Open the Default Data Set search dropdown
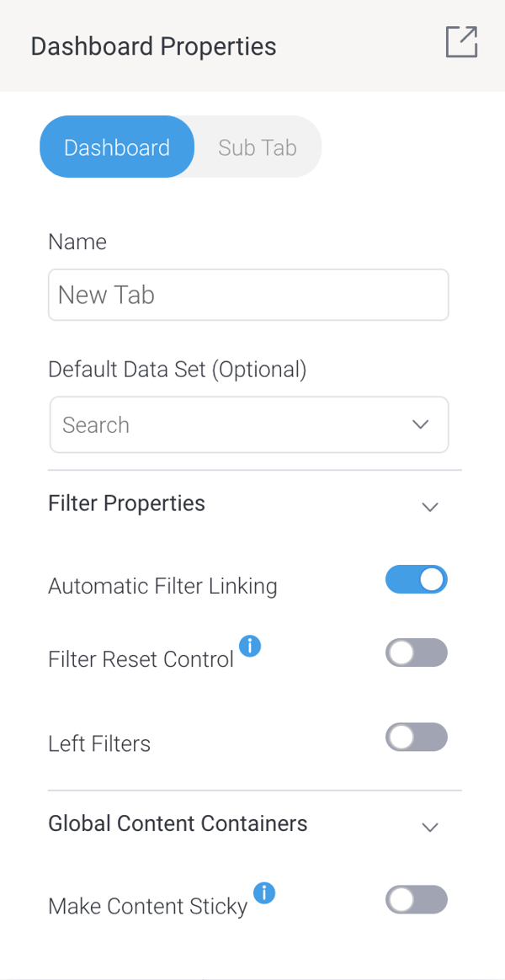The width and height of the screenshot is (505, 980). point(248,424)
